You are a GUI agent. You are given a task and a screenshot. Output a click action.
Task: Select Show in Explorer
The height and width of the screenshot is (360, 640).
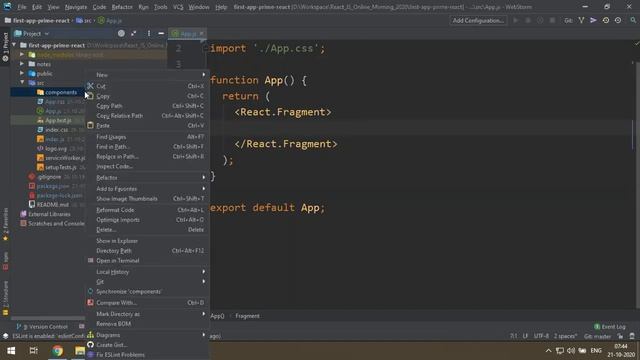pyautogui.click(x=147, y=241)
